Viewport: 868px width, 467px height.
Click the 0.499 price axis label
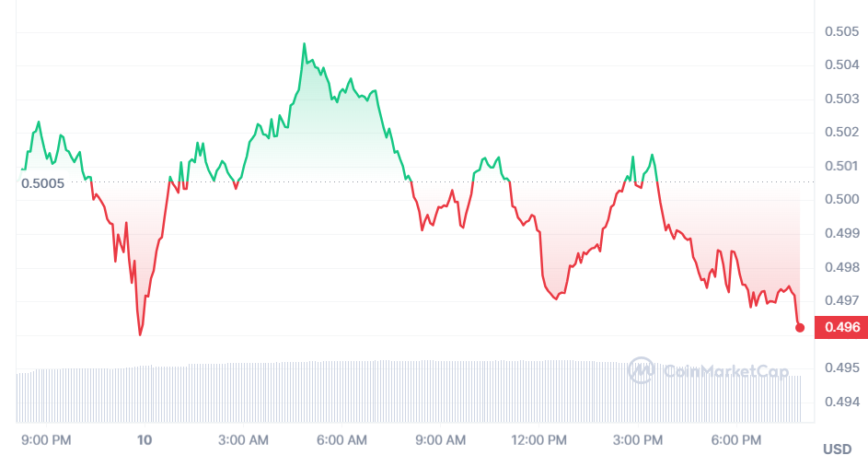[841, 233]
